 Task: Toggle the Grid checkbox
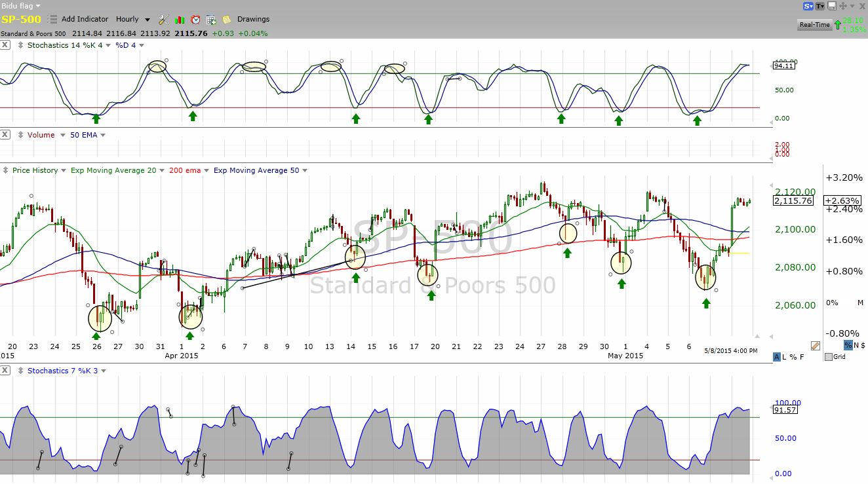[829, 357]
